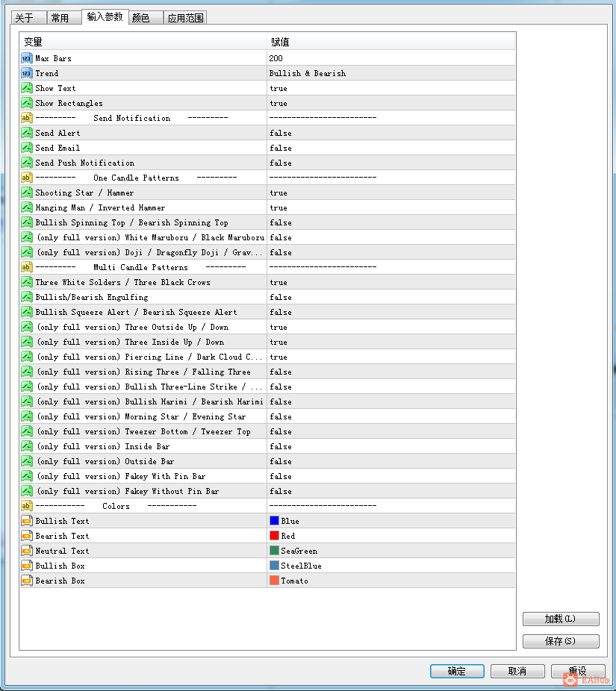Click the boolean icon beside Send Alert
The image size is (616, 691).
pos(26,133)
